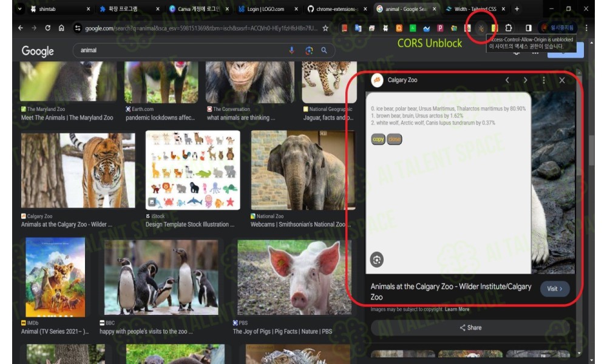
Task: Click the white wolf, Arctic wolf result line
Action: pos(433,123)
